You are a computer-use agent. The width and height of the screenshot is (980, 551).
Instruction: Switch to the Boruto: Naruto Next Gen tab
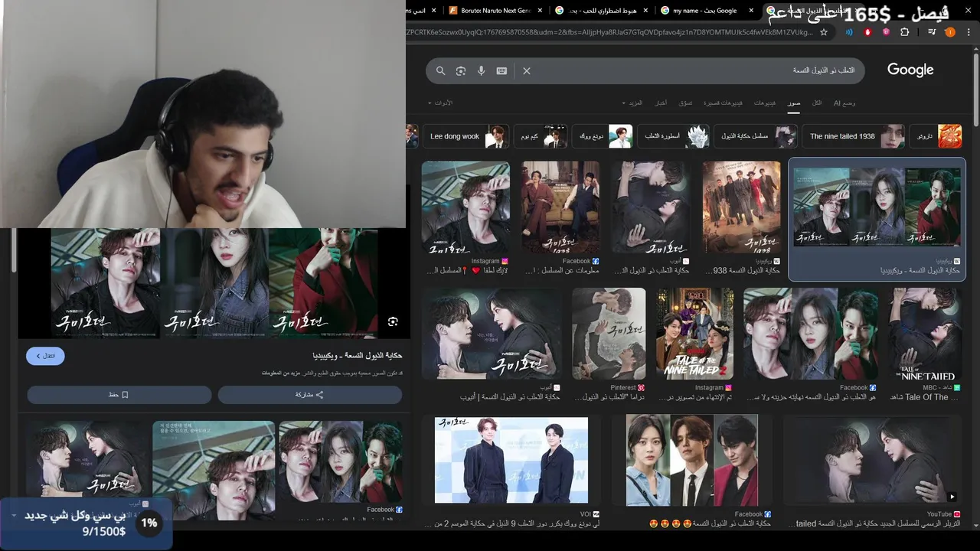[x=495, y=11]
